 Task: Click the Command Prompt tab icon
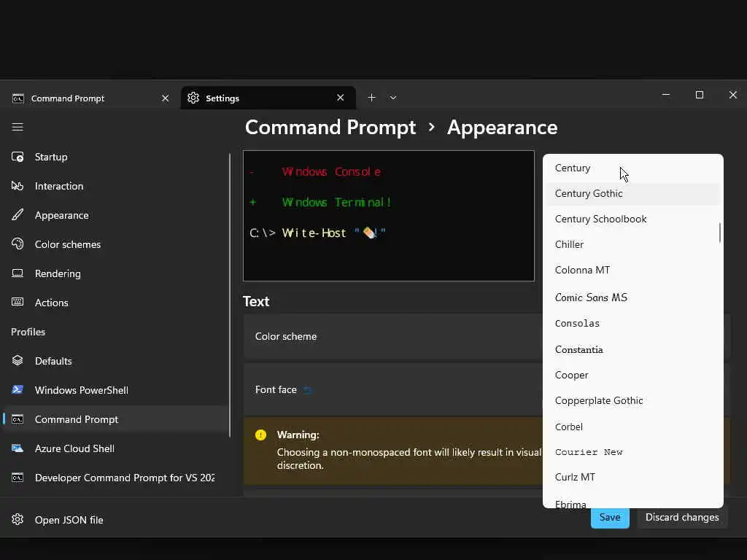pos(18,98)
